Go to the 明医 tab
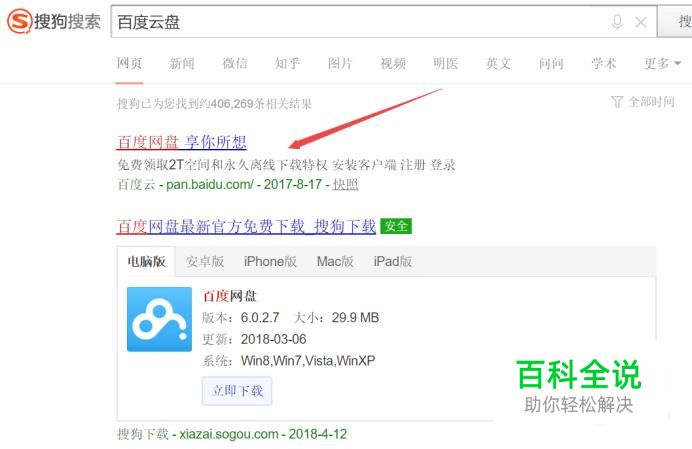Image resolution: width=692 pixels, height=449 pixels. tap(446, 64)
